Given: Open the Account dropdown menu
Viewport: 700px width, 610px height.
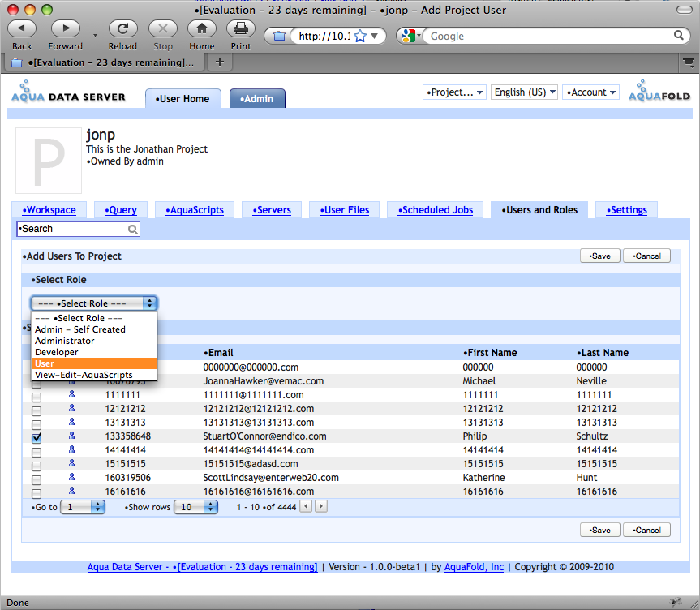Looking at the screenshot, I should [590, 92].
